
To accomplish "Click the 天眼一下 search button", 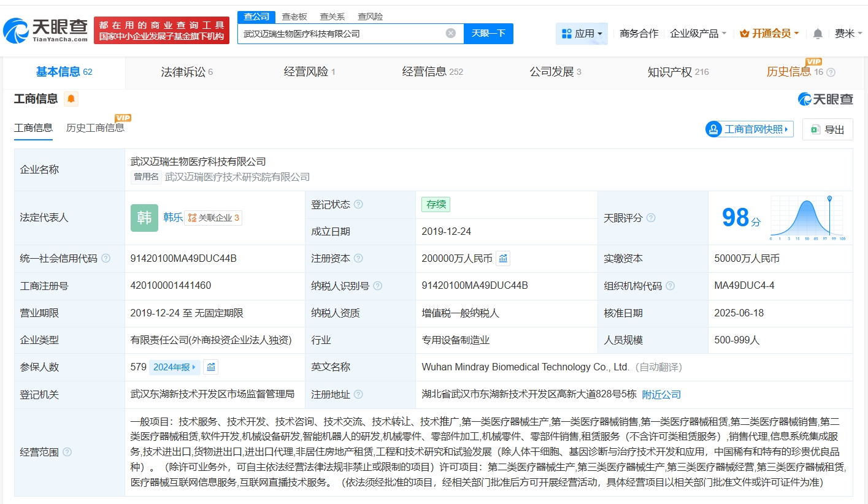I will [488, 33].
